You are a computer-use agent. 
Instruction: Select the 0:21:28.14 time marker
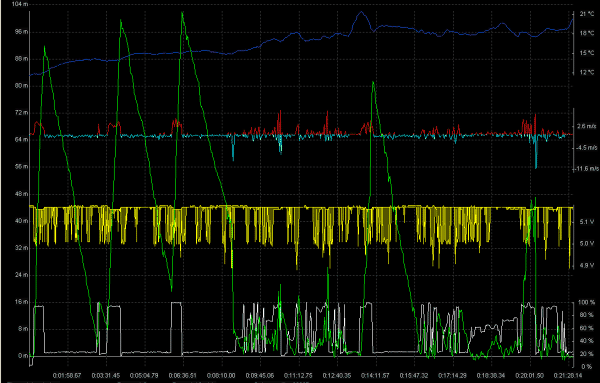(568, 376)
